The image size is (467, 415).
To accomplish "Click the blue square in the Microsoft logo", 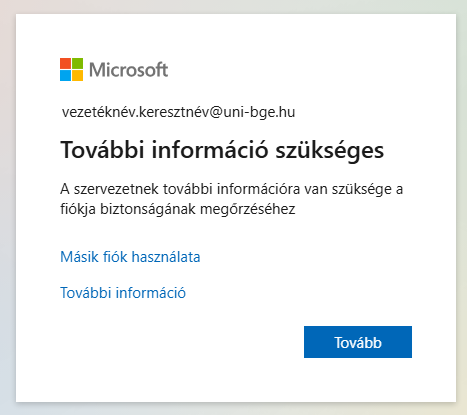I will 65,75.
